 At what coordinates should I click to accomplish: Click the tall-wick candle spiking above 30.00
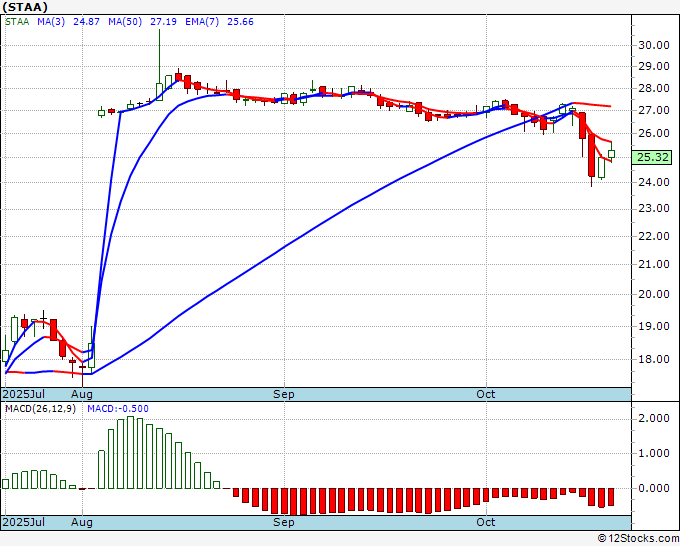(x=159, y=65)
